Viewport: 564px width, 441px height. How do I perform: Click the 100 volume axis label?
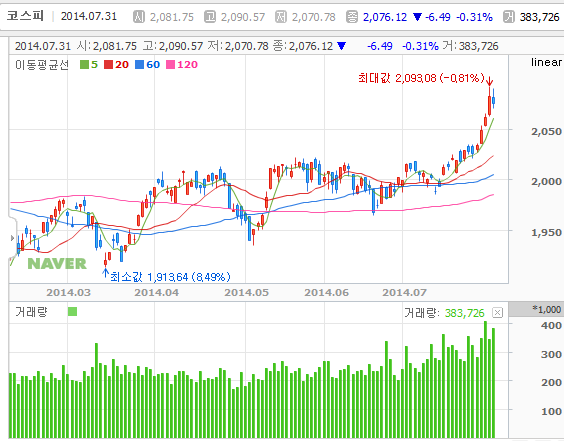coord(551,411)
